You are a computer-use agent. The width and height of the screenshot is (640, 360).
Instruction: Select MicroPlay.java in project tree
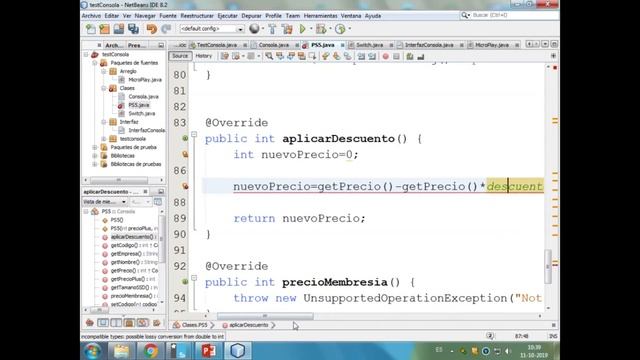[x=145, y=80]
